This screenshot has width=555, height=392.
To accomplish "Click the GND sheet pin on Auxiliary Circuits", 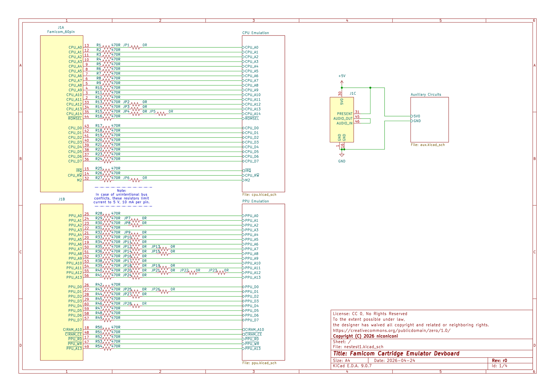I will (416, 121).
